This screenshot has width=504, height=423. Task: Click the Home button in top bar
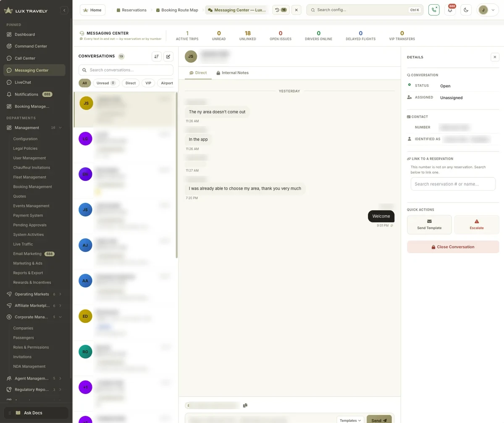(x=92, y=10)
